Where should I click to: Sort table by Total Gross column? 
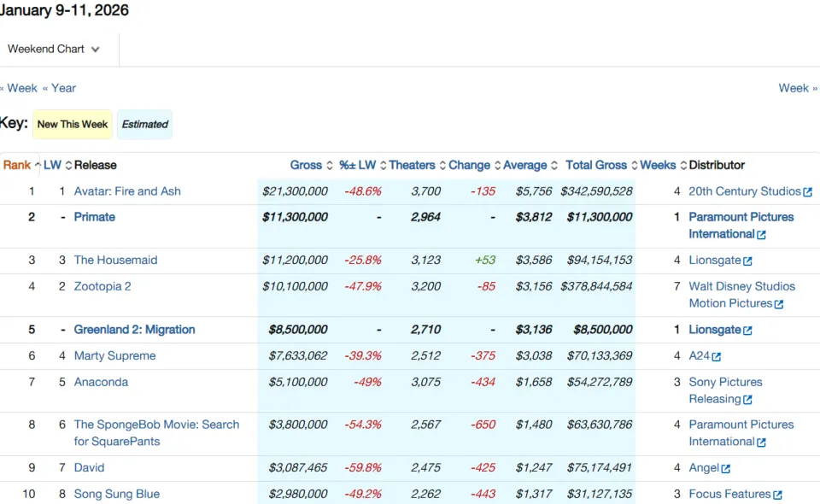coord(601,165)
